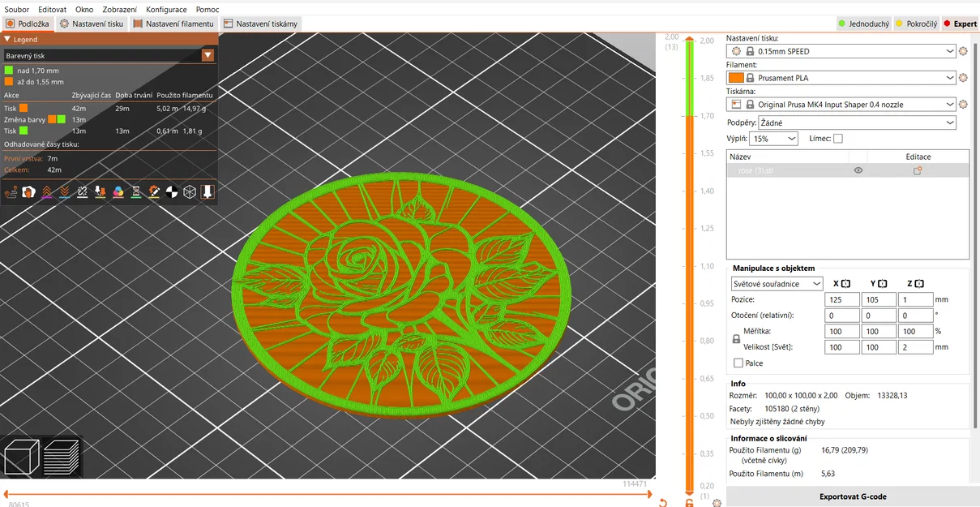The height and width of the screenshot is (507, 980).
Task: Show travel moves in the preview
Action: coord(11,192)
